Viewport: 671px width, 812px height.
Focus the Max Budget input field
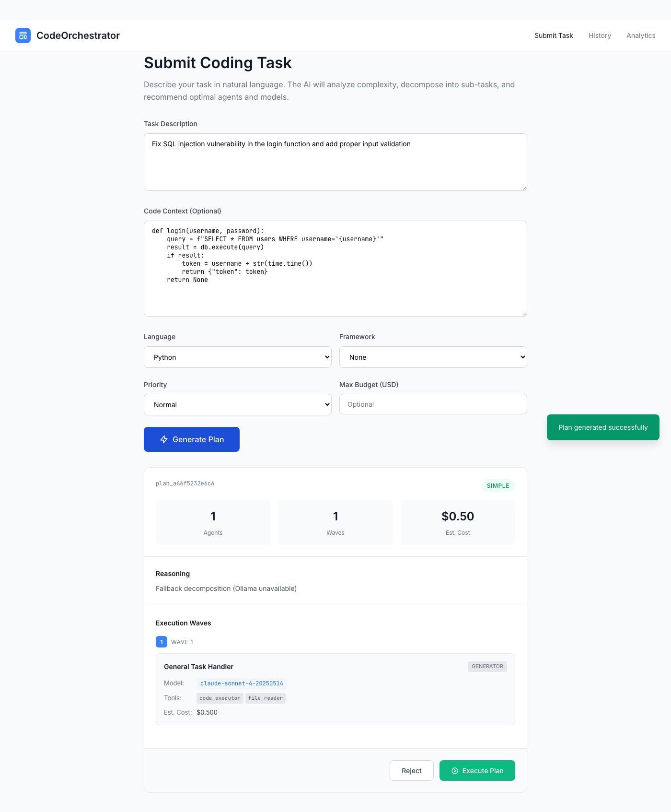click(433, 404)
